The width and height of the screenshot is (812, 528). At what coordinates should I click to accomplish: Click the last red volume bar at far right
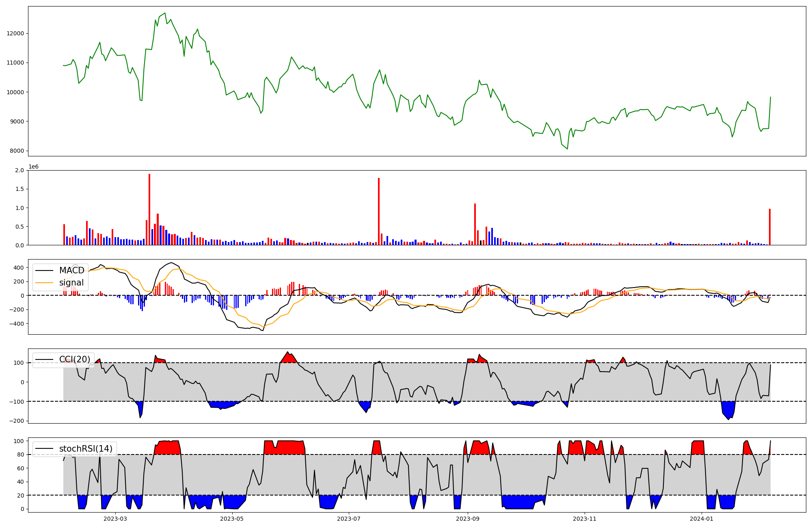pos(770,227)
